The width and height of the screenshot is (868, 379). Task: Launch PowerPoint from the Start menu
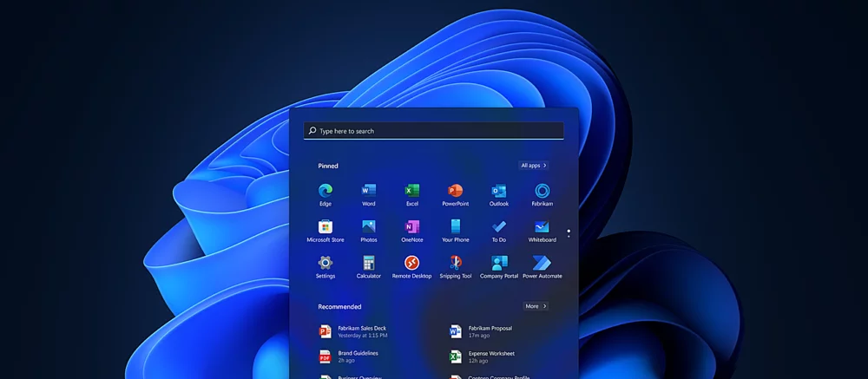[456, 192]
